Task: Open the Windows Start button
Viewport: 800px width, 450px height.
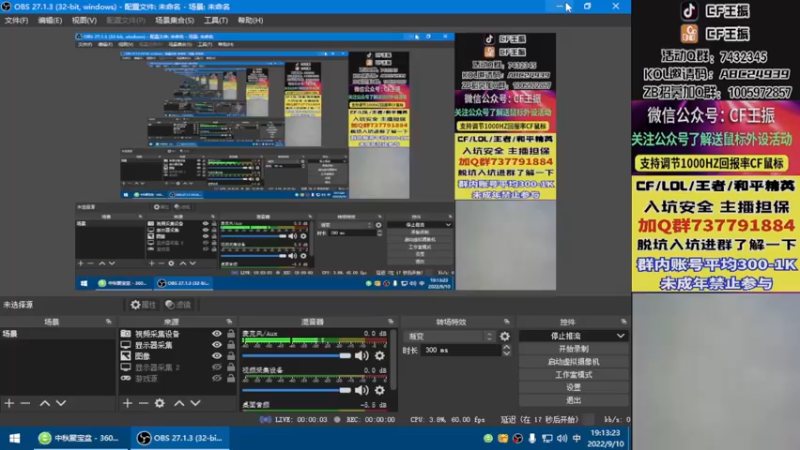Action: (x=15, y=438)
